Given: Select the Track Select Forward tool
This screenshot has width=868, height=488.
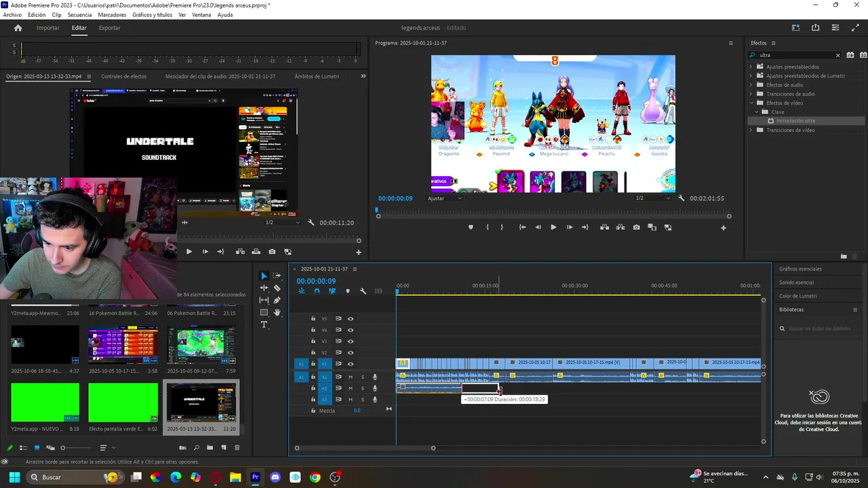Looking at the screenshot, I should 277,276.
